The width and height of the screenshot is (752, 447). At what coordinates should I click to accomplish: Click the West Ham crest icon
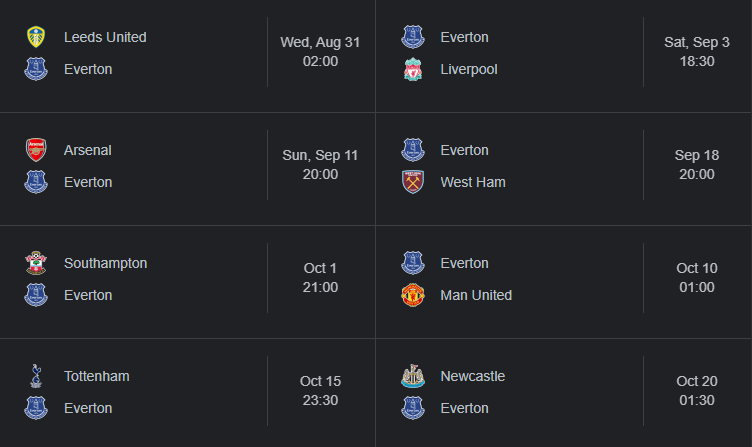coord(412,182)
